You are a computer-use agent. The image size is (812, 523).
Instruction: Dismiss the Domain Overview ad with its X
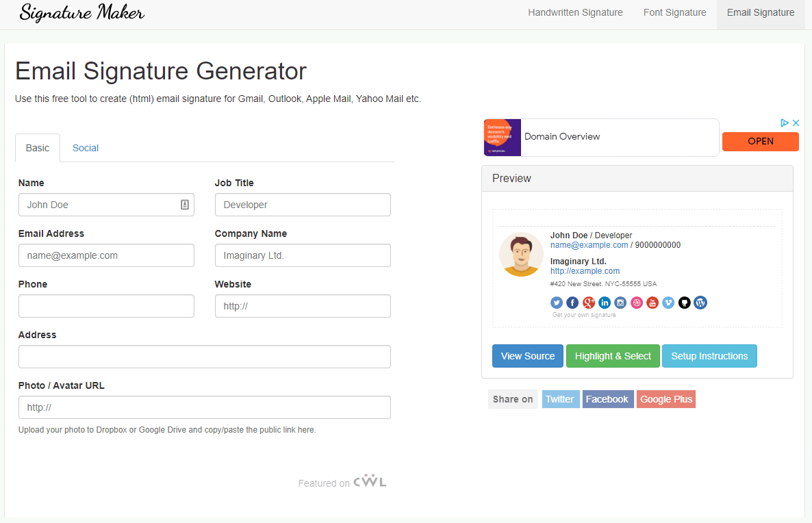click(x=796, y=123)
